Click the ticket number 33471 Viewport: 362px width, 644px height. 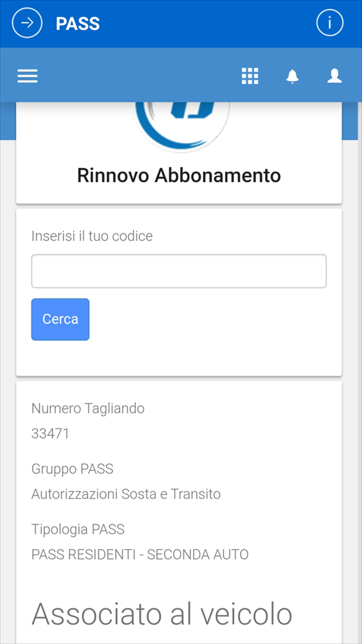click(50, 434)
